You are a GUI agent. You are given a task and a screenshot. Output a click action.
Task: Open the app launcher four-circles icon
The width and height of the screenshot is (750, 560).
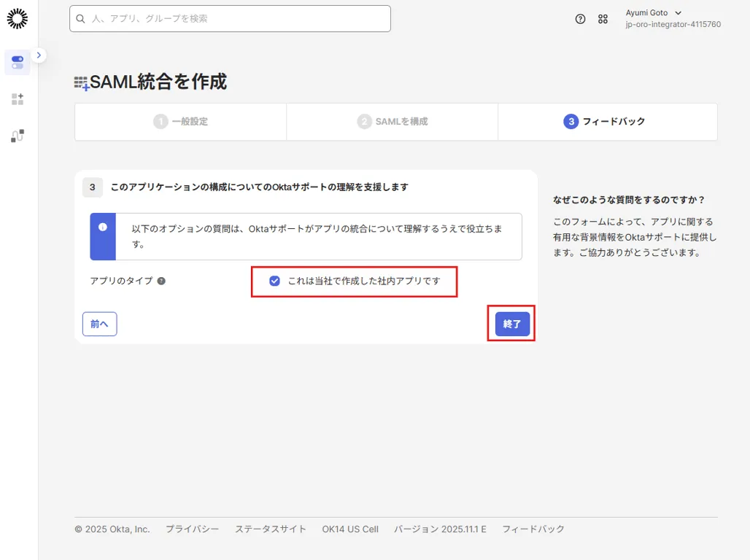pos(603,19)
